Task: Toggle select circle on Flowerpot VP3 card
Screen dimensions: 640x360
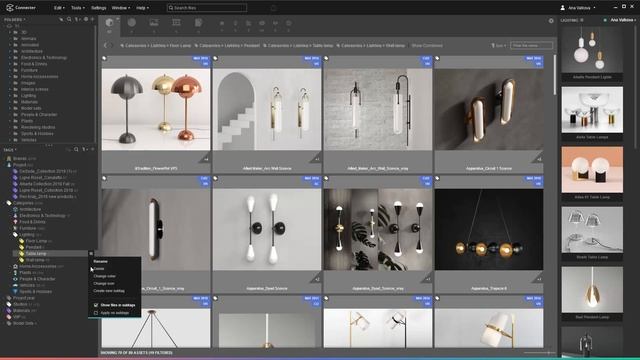Action: click(x=104, y=58)
